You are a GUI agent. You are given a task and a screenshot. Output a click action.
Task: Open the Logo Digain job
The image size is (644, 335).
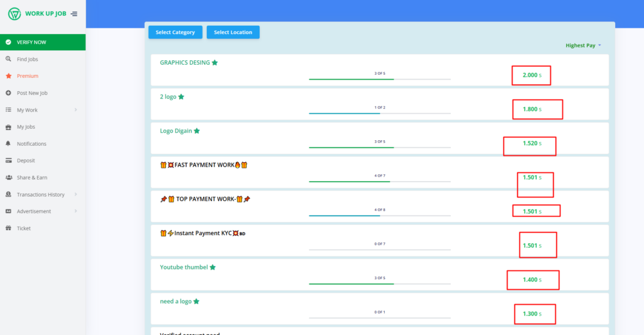[176, 131]
